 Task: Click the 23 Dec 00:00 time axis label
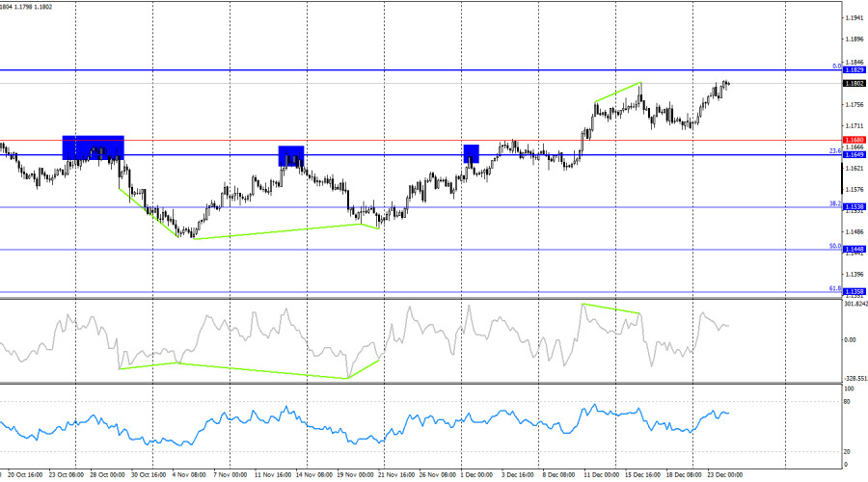pos(723,475)
